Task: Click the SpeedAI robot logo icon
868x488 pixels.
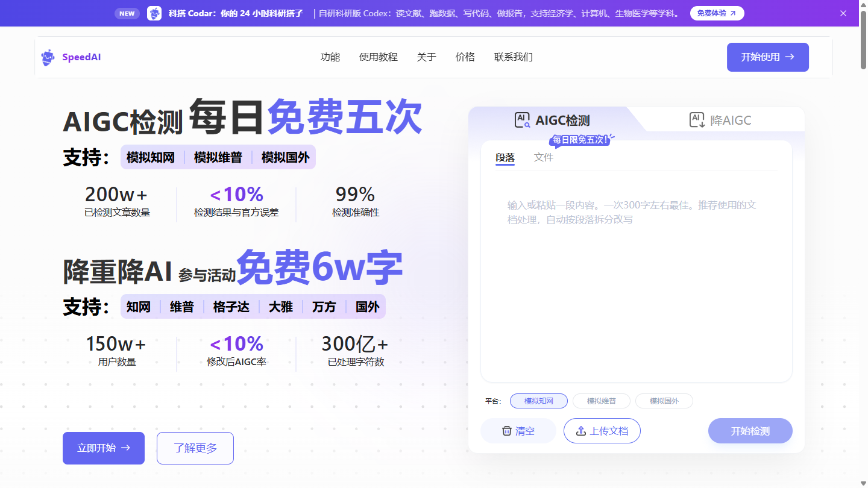Action: tap(48, 57)
